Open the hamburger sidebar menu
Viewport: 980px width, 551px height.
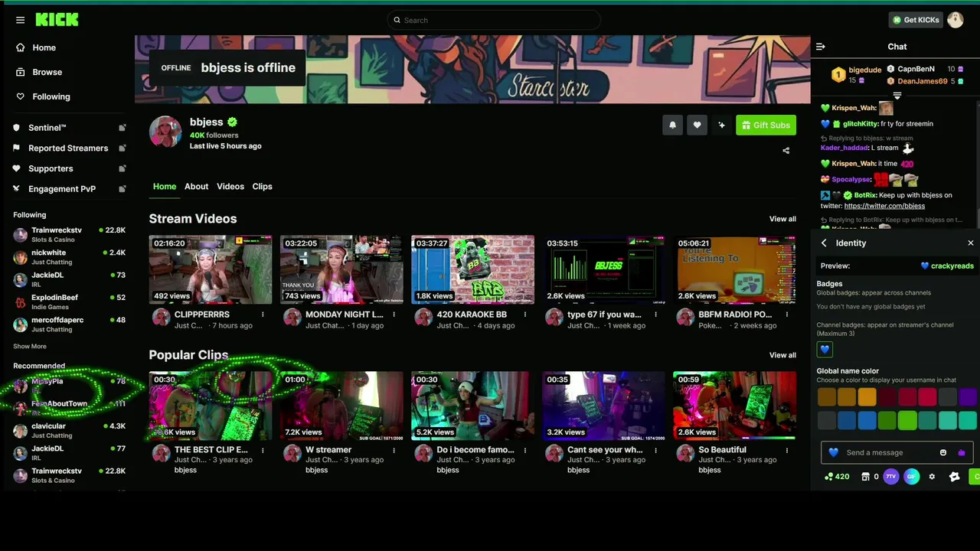coord(20,20)
